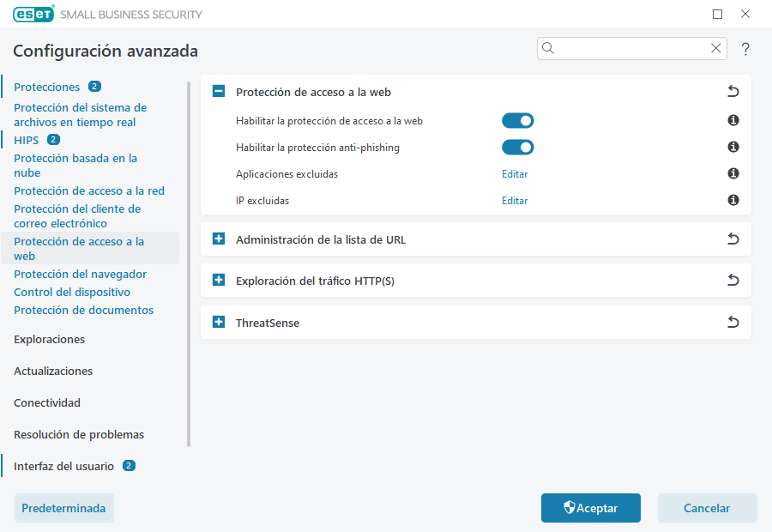This screenshot has width=772, height=532.
Task: Open the help question mark icon
Action: (x=745, y=49)
